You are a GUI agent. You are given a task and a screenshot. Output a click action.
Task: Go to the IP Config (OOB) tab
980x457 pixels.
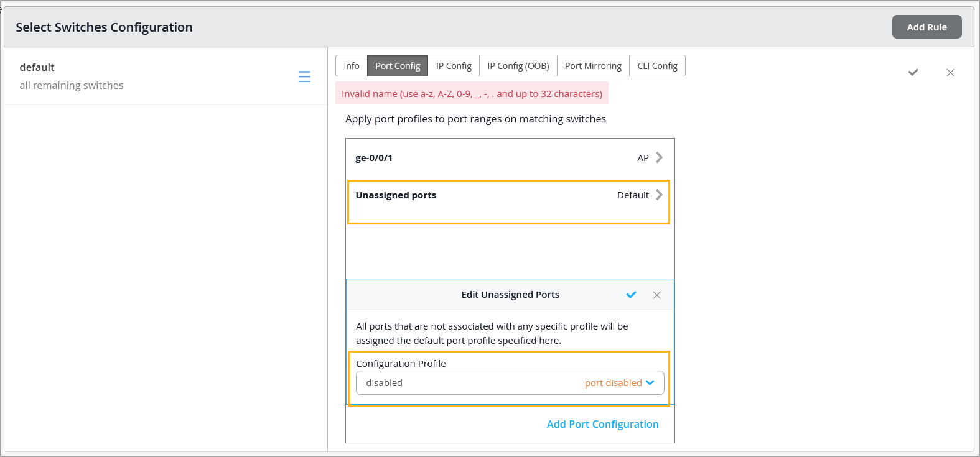pyautogui.click(x=518, y=66)
